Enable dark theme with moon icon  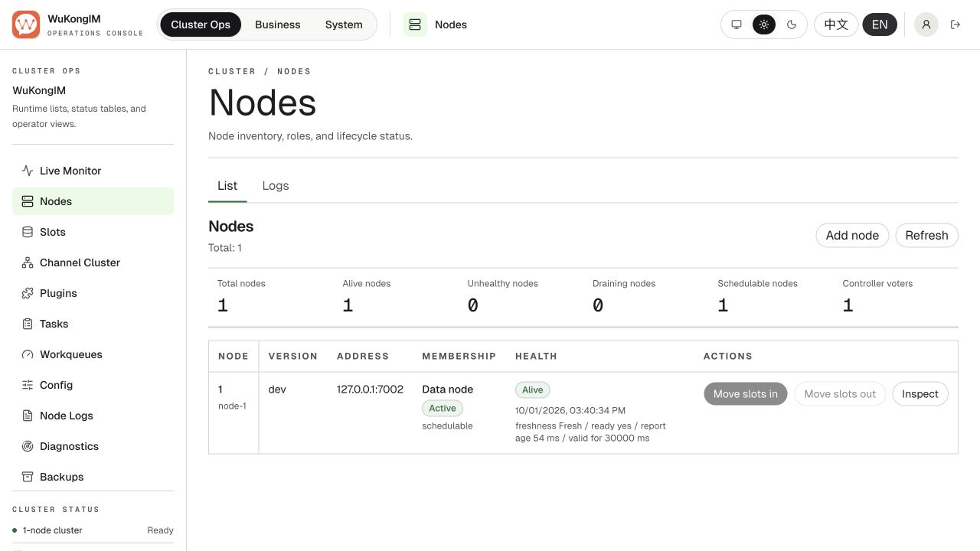(x=792, y=24)
